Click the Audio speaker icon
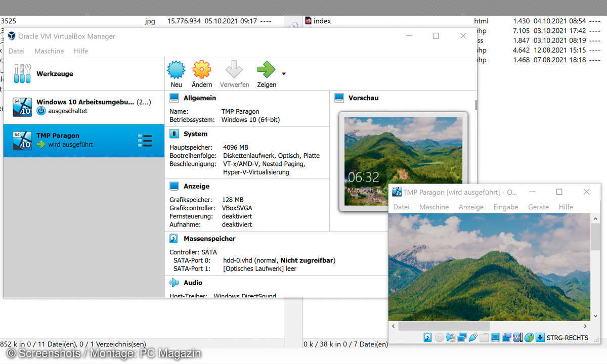The height and width of the screenshot is (364, 607). coord(174,283)
